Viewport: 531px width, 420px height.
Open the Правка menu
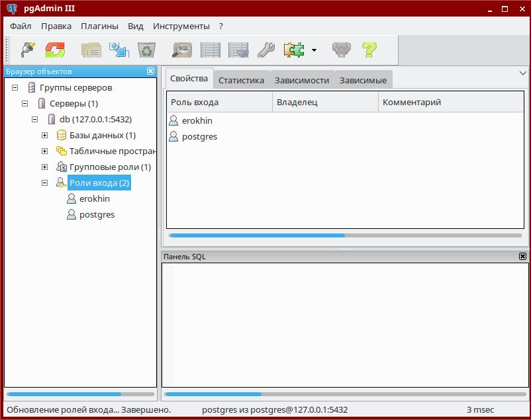(x=56, y=26)
